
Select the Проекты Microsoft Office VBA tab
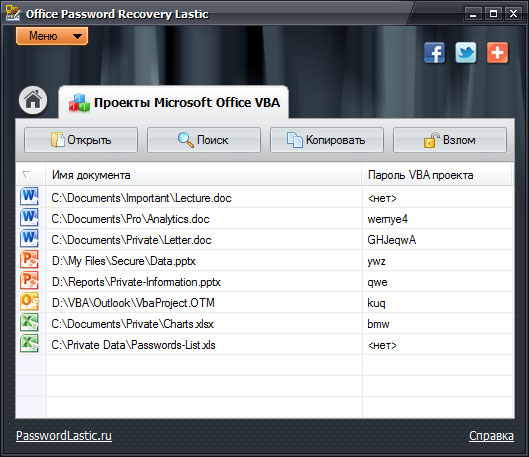point(174,102)
